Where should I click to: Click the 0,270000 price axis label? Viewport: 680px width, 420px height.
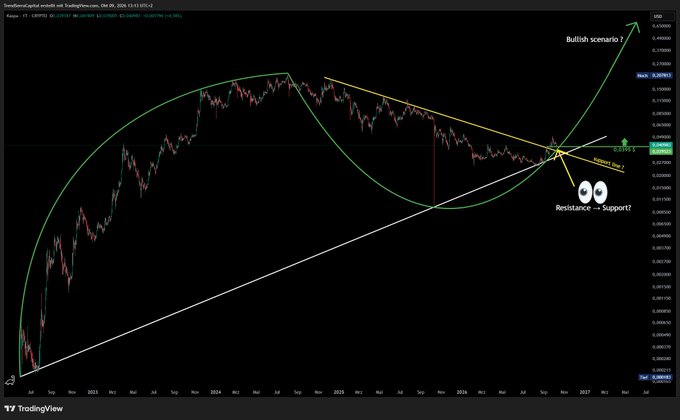click(661, 63)
